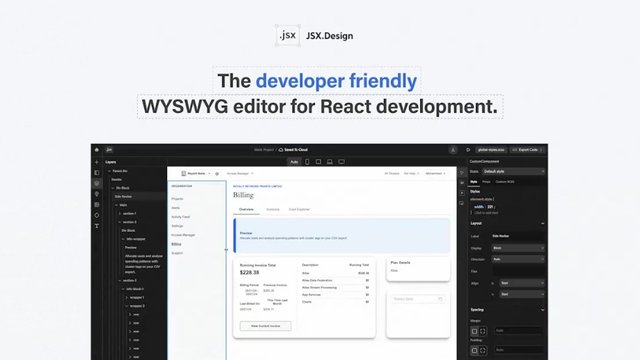This screenshot has width=640, height=360.
Task: Switch to the Style tab
Action: click(474, 182)
